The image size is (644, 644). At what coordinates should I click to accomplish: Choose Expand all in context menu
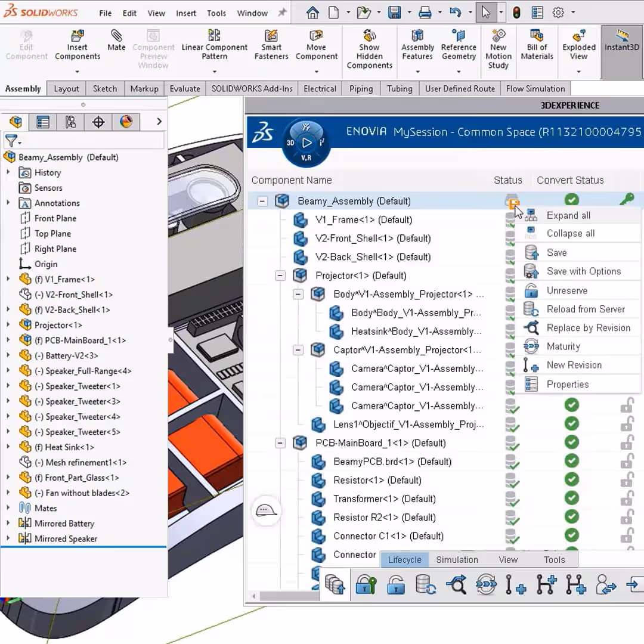(x=578, y=215)
